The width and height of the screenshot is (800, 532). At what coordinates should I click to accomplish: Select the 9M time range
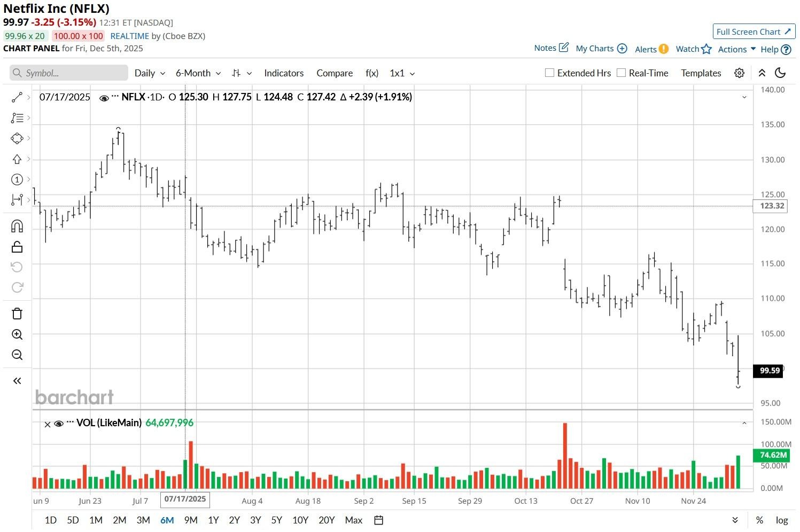(191, 520)
